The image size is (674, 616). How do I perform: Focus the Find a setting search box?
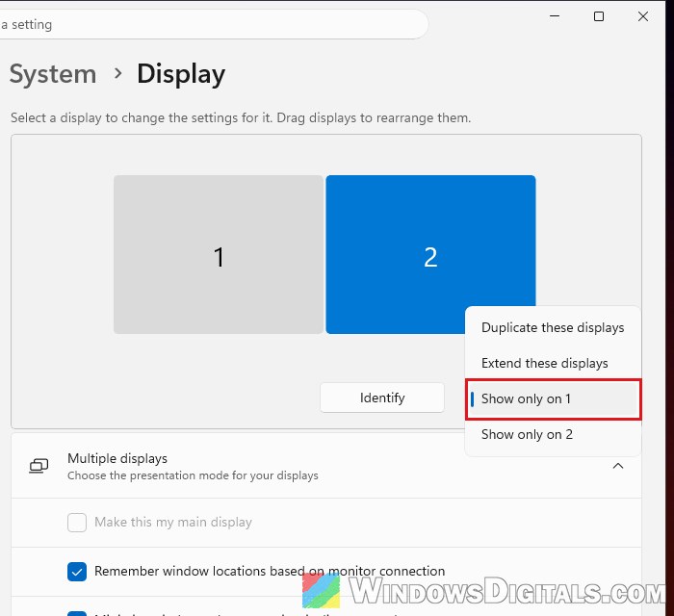click(213, 24)
